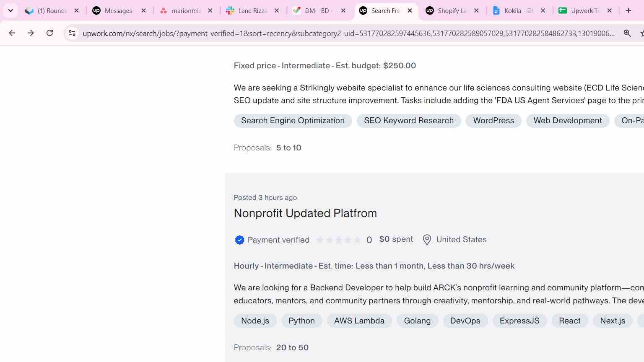Click the United States location pin icon
Image resolution: width=644 pixels, height=362 pixels.
(427, 240)
